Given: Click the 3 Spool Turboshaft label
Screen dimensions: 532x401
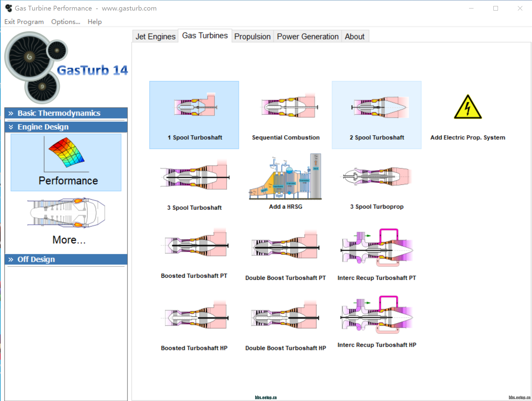Looking at the screenshot, I should [x=194, y=208].
